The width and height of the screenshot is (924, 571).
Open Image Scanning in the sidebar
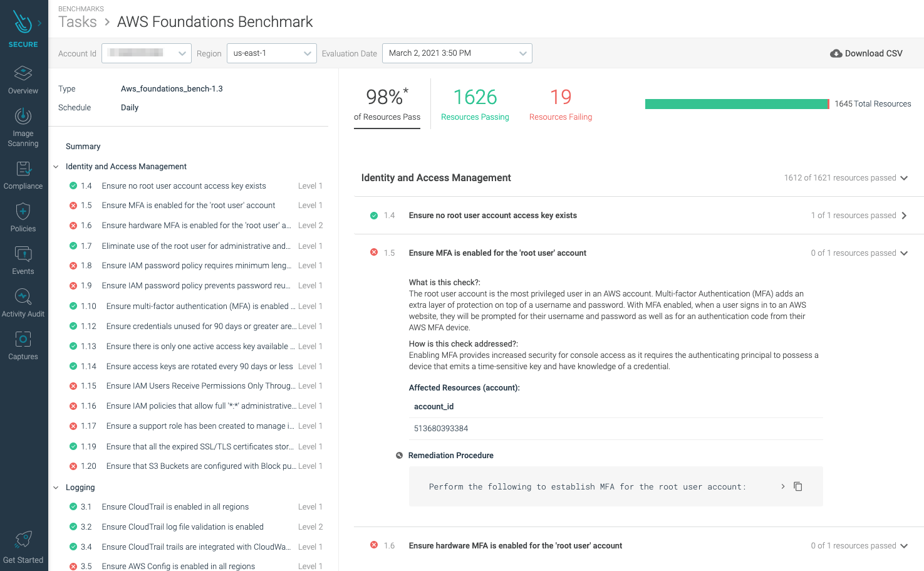pos(23,117)
